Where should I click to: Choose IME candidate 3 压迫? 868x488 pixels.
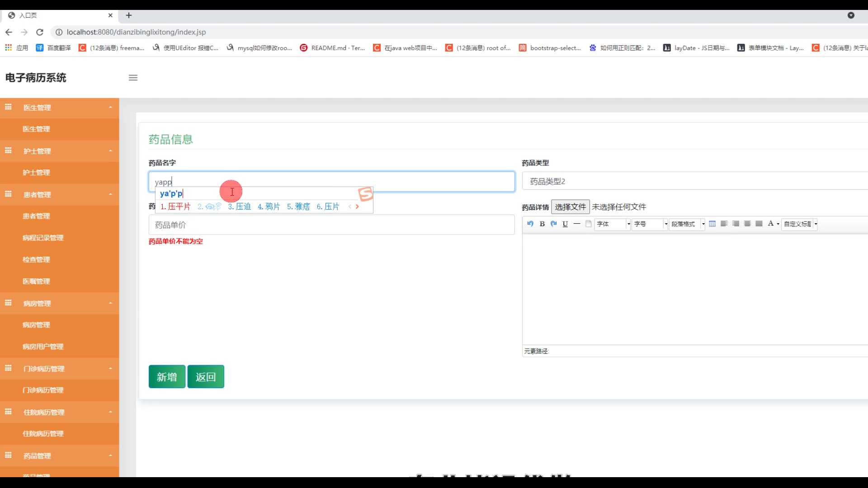[240, 206]
